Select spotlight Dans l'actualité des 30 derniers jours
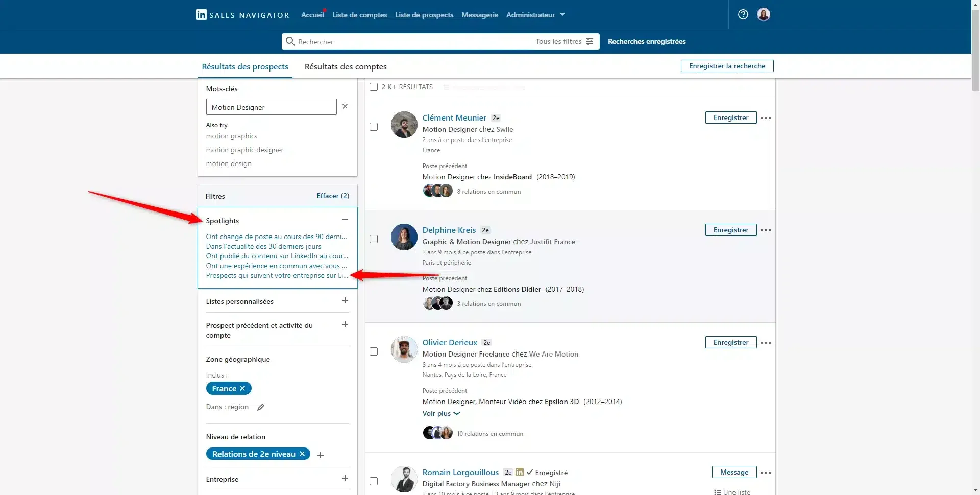Viewport: 980px width, 495px height. click(263, 246)
